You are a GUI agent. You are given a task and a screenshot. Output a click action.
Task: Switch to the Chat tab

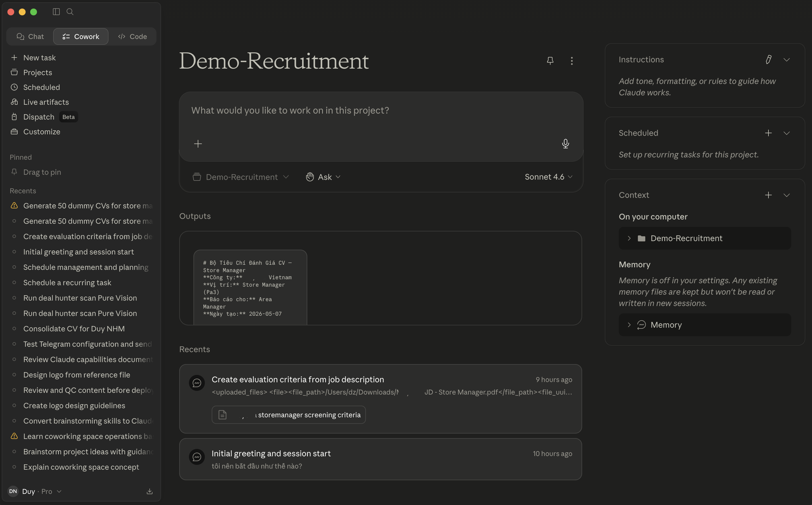pyautogui.click(x=30, y=36)
